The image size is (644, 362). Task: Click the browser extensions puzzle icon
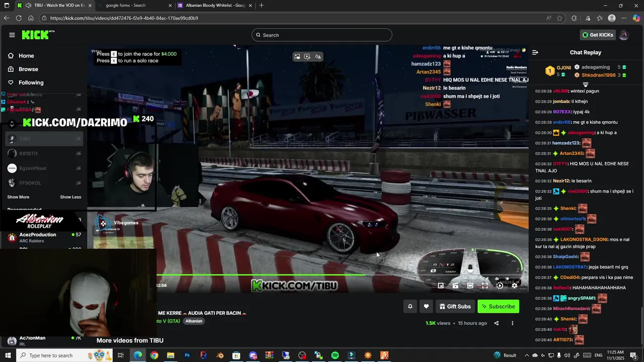pos(574,18)
